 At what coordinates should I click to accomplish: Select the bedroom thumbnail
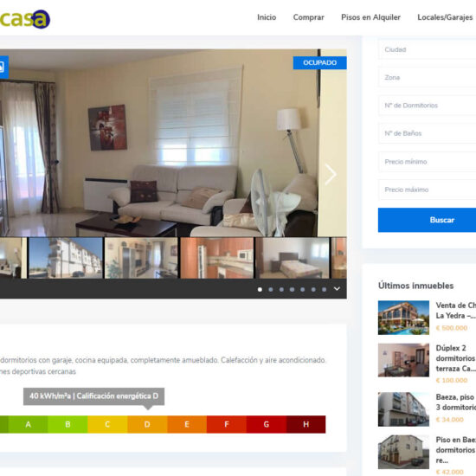(x=293, y=258)
